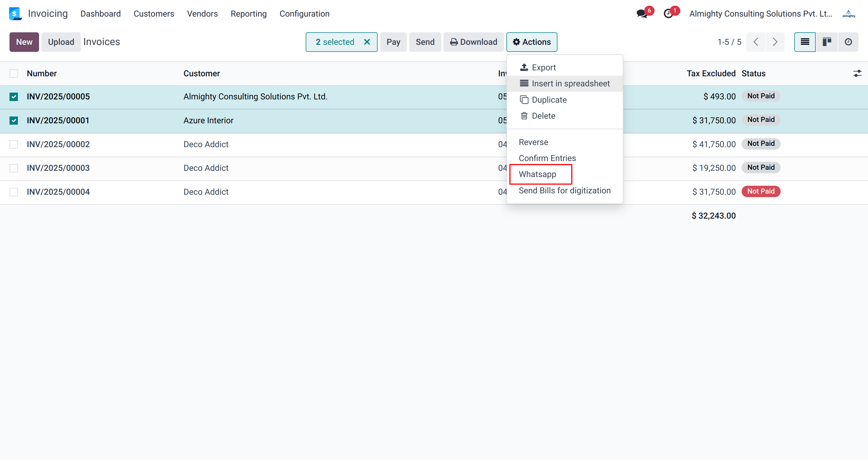Viewport: 868px width, 460px height.
Task: Uncheck invoice INV/2025/00005 checkbox
Action: pyautogui.click(x=14, y=97)
